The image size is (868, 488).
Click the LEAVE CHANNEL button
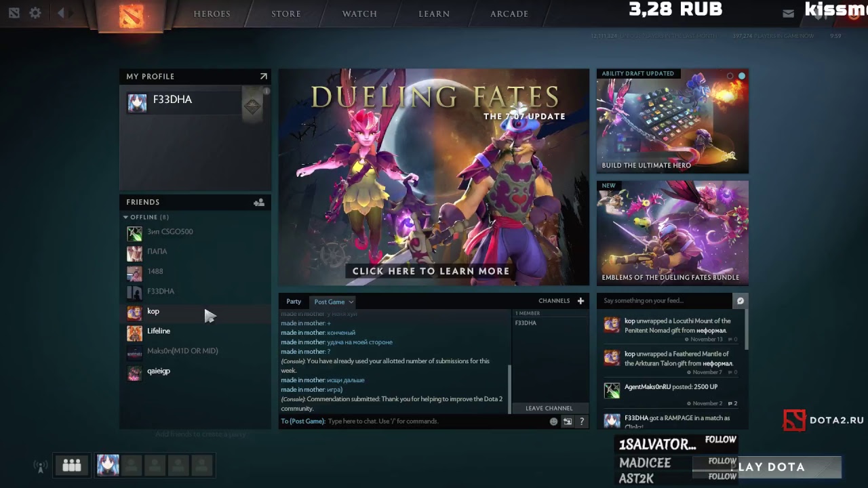[549, 408]
